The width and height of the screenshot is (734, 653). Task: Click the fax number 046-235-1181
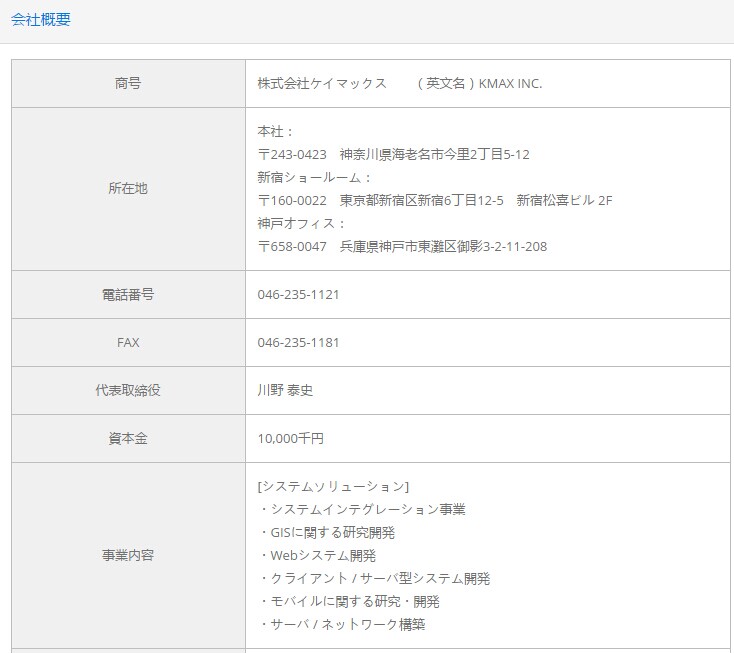298,343
